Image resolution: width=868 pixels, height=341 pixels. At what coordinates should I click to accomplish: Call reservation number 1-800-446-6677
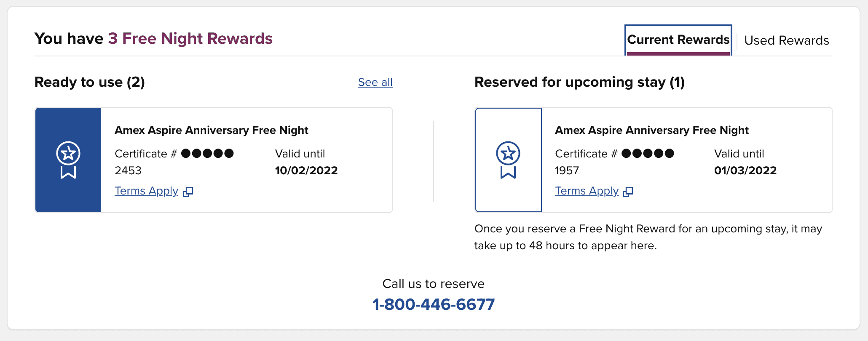coord(434,304)
